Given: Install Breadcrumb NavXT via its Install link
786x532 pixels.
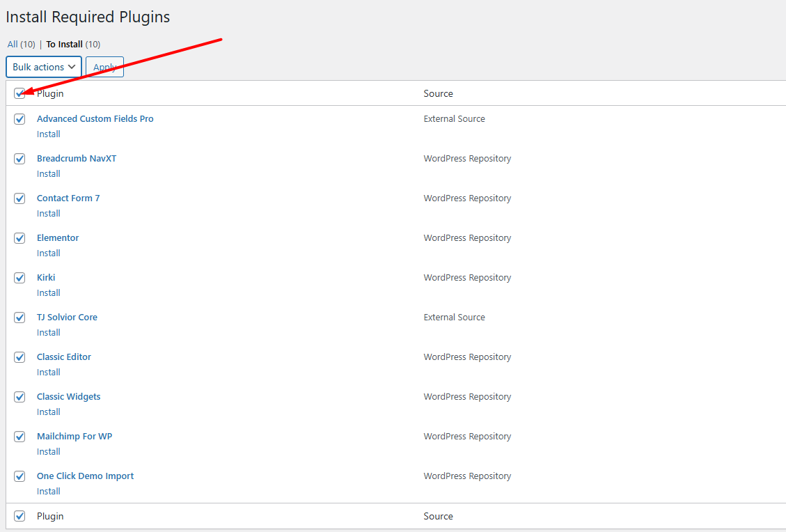Looking at the screenshot, I should click(49, 173).
